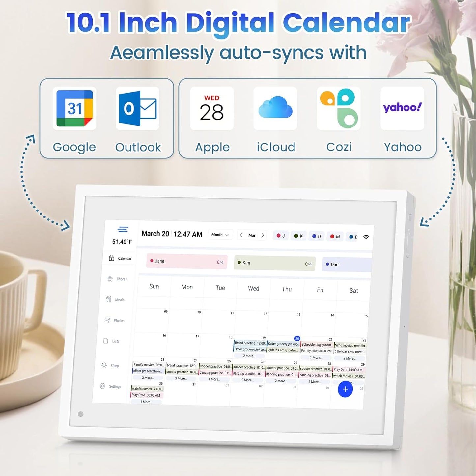Viewport: 476px width, 476px height.
Task: Expand '2 More...' under Thursday the 27th
Action: click(281, 381)
